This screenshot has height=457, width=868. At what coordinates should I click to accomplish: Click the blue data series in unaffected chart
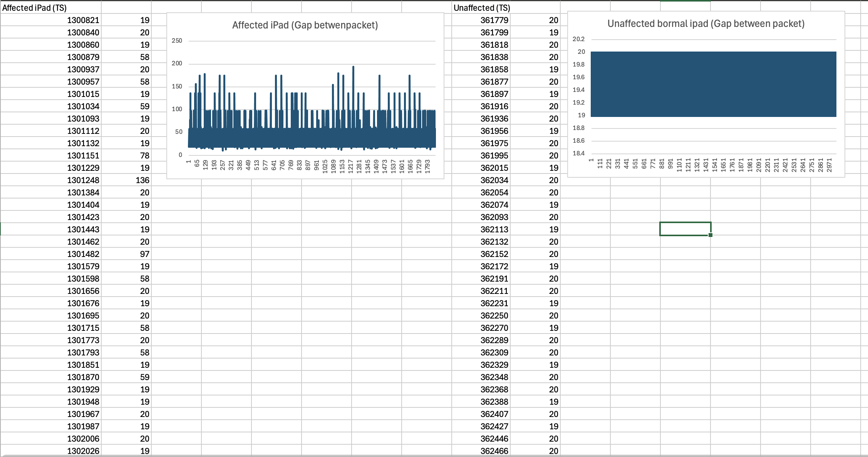[713, 84]
